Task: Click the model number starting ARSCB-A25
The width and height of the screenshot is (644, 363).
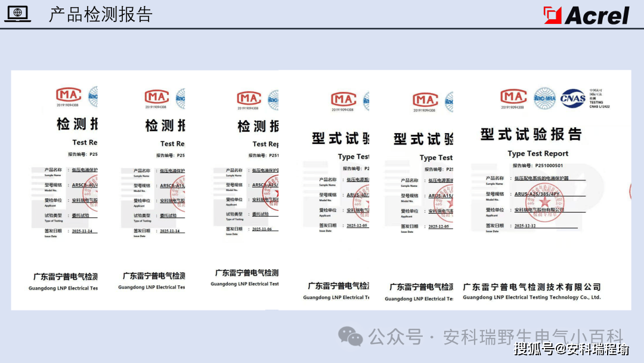Action: (265, 185)
